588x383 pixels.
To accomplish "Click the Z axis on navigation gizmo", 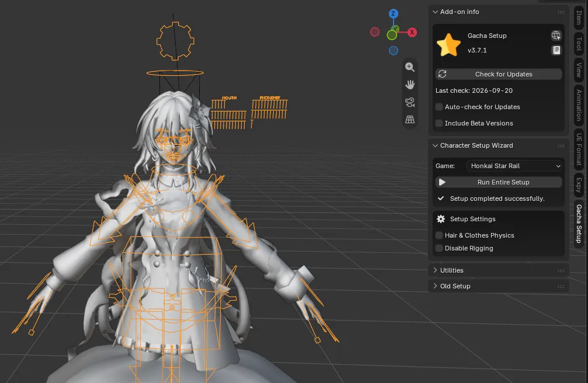I will click(393, 14).
